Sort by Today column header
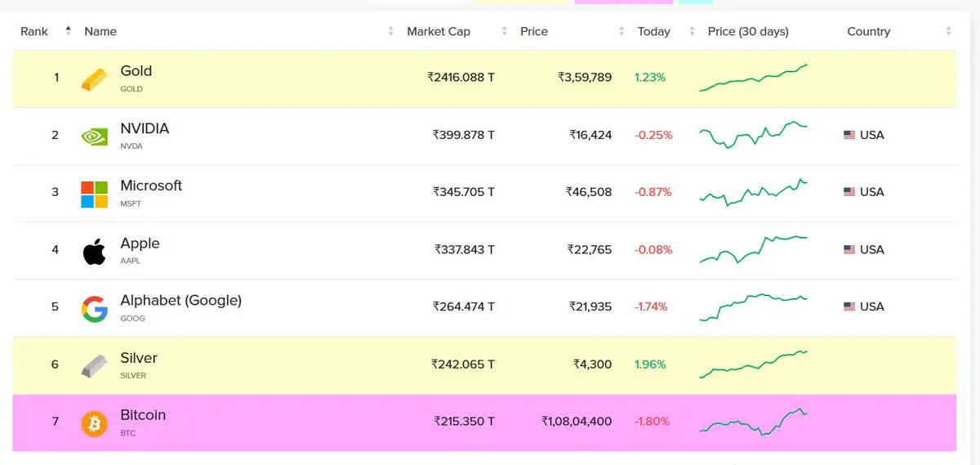Image resolution: width=980 pixels, height=465 pixels. click(653, 31)
